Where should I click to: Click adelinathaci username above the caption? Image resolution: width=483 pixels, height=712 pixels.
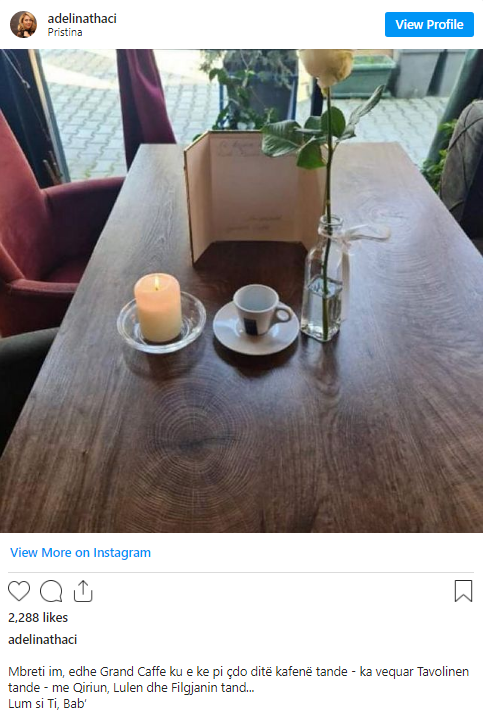click(x=43, y=639)
